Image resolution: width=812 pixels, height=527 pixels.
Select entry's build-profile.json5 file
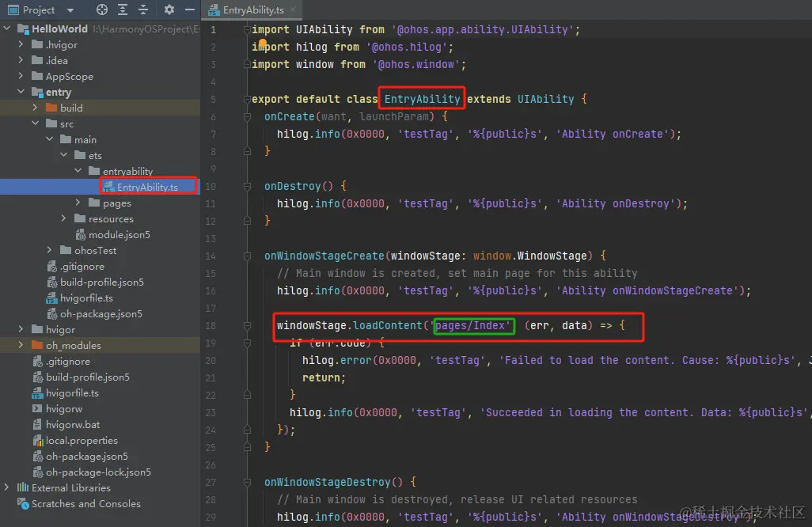(102, 282)
